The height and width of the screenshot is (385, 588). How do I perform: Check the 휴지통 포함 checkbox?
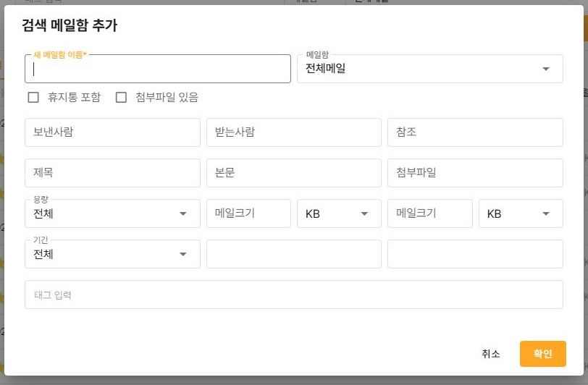[x=33, y=98]
